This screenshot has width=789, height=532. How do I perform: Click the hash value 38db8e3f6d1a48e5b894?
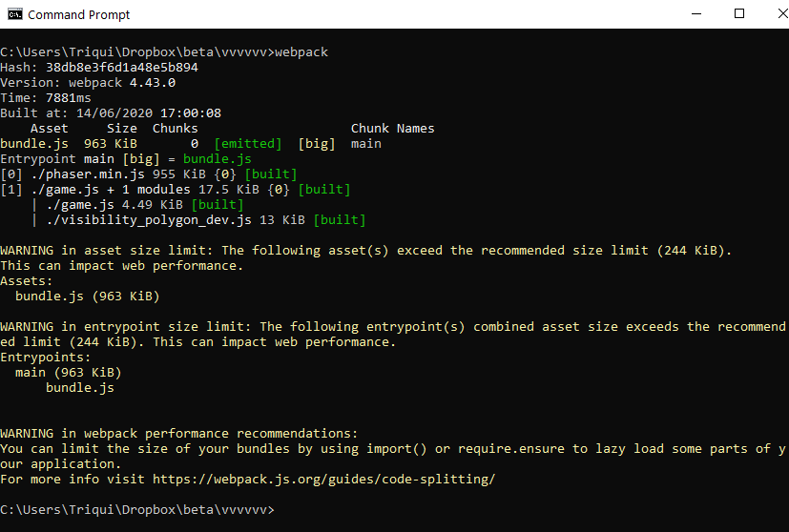[122, 68]
